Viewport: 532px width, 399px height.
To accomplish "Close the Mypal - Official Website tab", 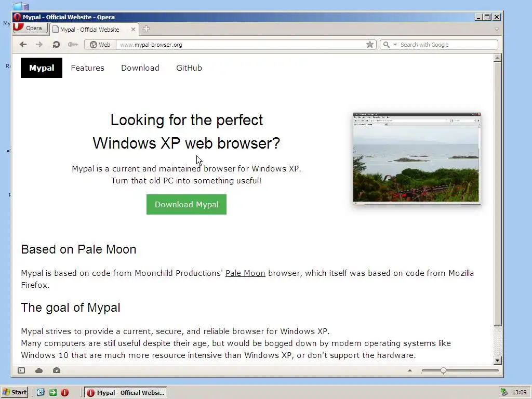I will coord(133,30).
